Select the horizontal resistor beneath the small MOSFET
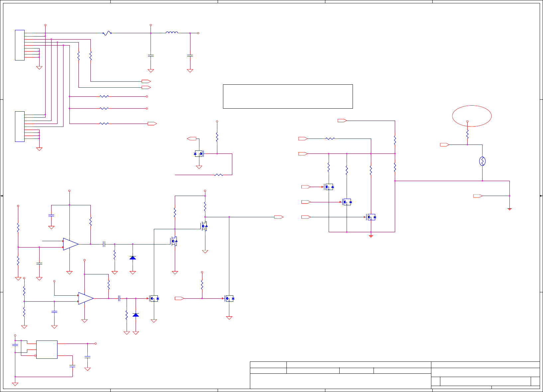The image size is (543, 392). click(x=219, y=175)
